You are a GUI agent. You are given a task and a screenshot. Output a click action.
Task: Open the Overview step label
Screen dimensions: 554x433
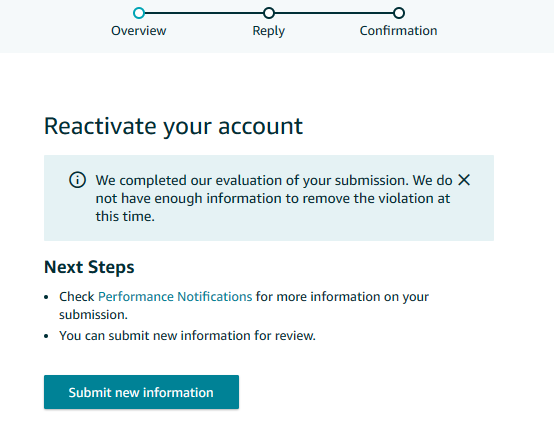(x=138, y=31)
